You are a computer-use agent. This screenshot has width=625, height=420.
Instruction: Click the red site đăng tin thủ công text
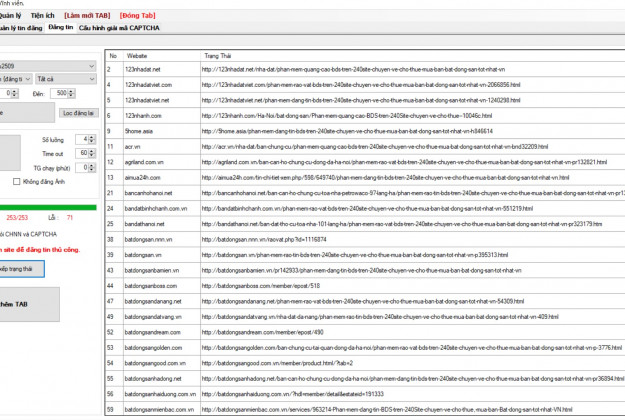[x=40, y=250]
